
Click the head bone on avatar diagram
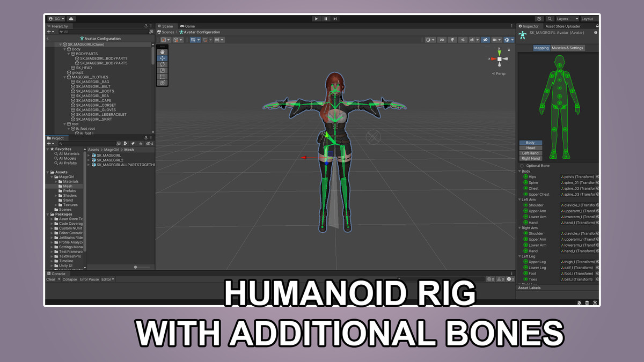click(x=559, y=64)
